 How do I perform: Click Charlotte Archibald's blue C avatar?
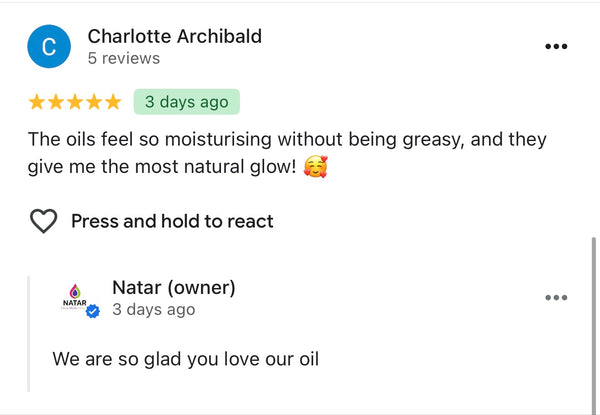[x=49, y=47]
